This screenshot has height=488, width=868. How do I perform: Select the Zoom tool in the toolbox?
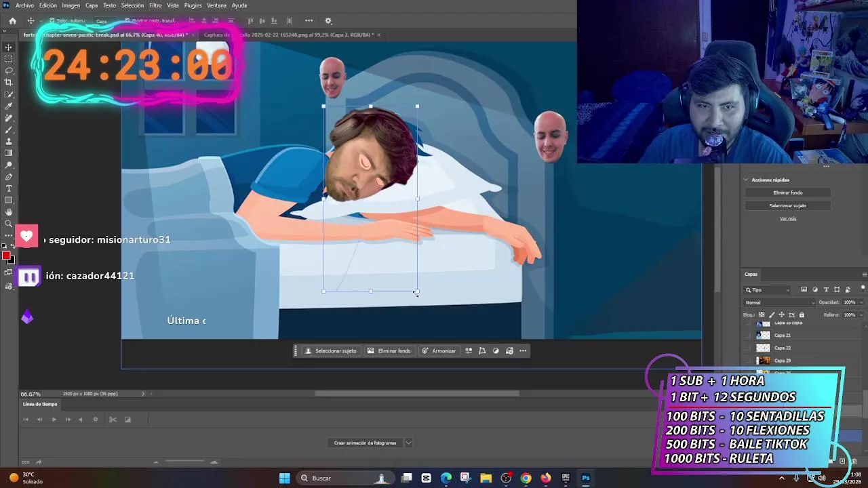coord(9,224)
